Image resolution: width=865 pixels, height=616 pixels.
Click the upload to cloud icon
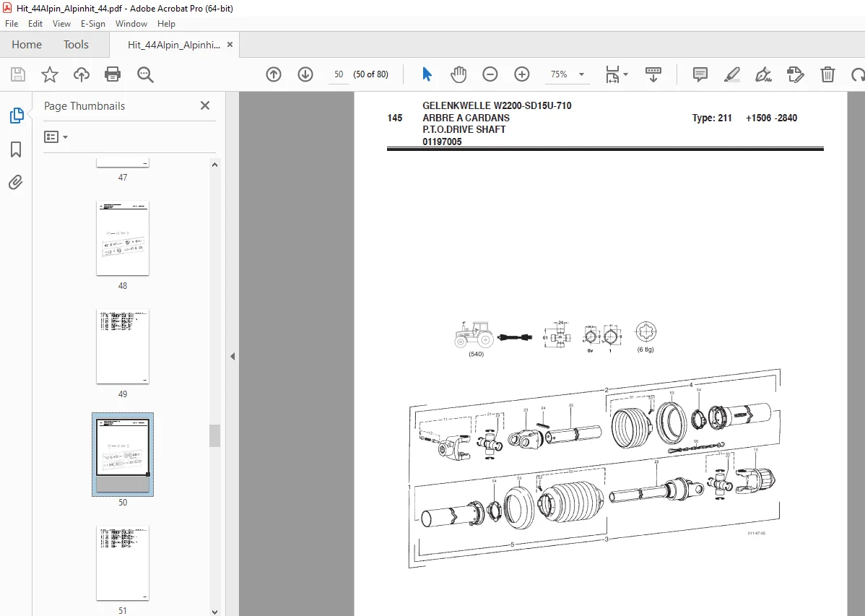[81, 74]
